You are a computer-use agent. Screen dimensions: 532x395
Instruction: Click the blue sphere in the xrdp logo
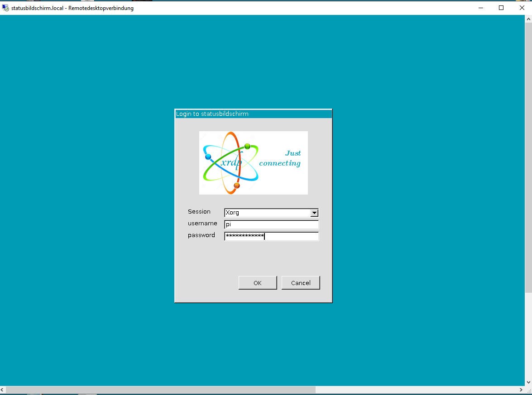click(x=208, y=157)
